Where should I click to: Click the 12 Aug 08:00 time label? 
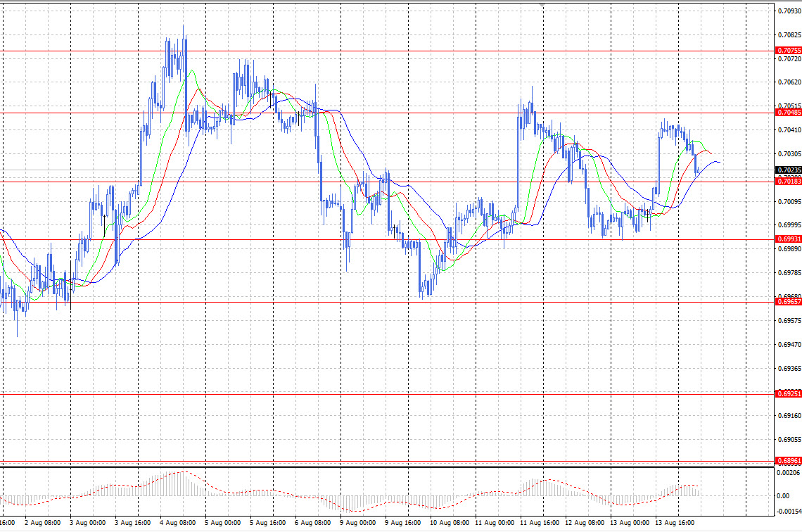coord(585,523)
